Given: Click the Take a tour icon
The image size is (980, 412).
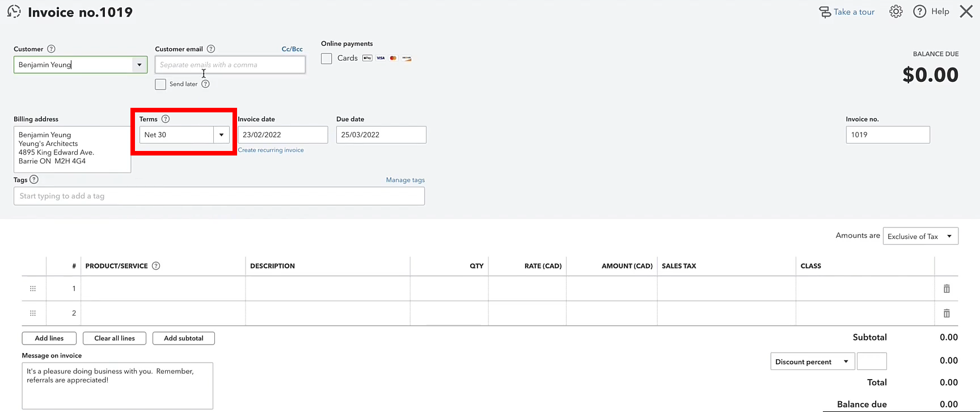Looking at the screenshot, I should [x=825, y=12].
